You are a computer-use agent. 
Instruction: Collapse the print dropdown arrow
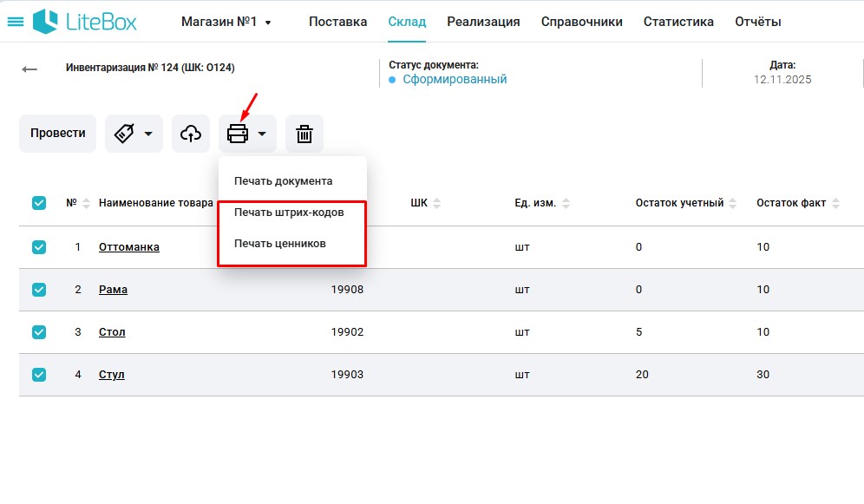(x=262, y=134)
